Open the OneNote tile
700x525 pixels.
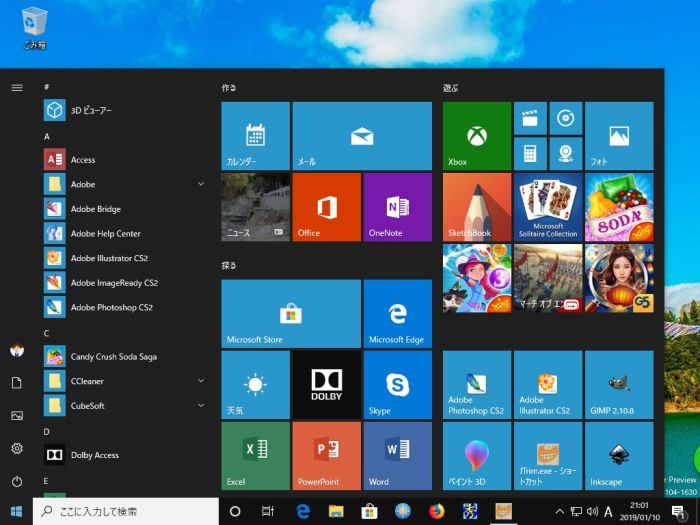397,206
